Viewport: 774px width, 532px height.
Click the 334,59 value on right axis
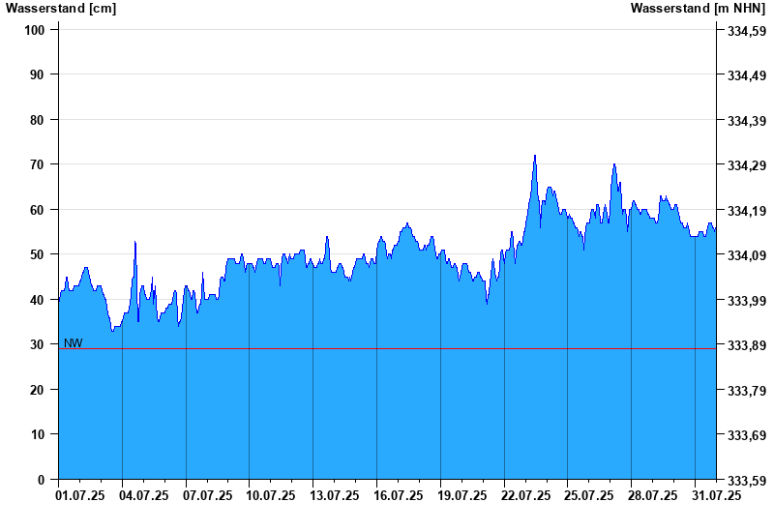tap(747, 31)
